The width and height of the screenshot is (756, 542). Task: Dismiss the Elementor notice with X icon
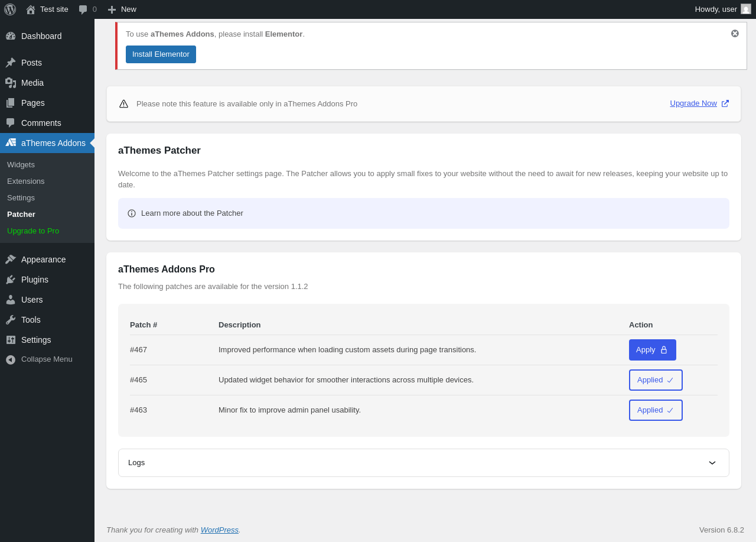(x=735, y=34)
